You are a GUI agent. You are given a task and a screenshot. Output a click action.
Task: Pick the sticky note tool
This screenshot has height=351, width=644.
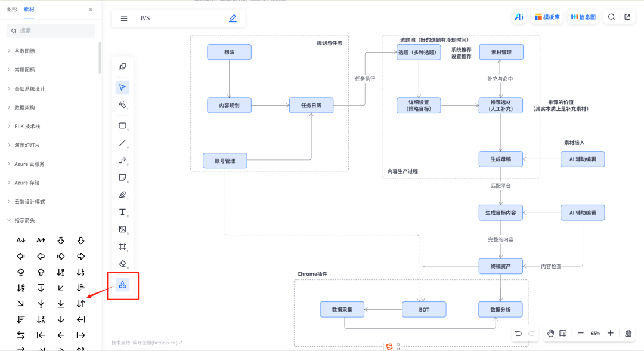[122, 177]
